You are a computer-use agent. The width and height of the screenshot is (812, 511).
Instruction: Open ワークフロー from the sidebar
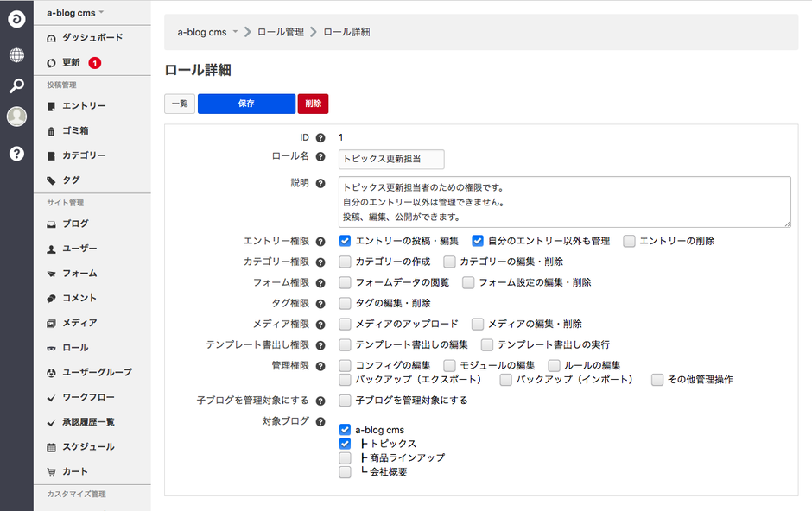(88, 397)
